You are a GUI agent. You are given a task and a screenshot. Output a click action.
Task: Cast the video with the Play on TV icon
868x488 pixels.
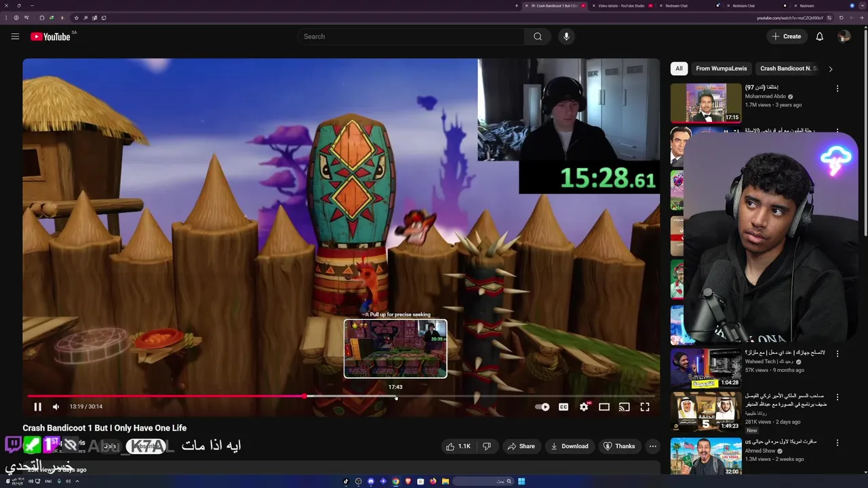[x=624, y=407]
